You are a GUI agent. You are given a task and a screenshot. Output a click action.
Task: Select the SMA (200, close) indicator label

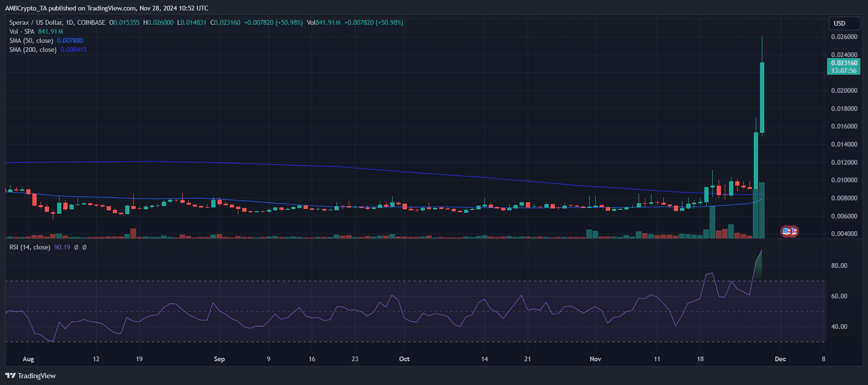point(33,49)
